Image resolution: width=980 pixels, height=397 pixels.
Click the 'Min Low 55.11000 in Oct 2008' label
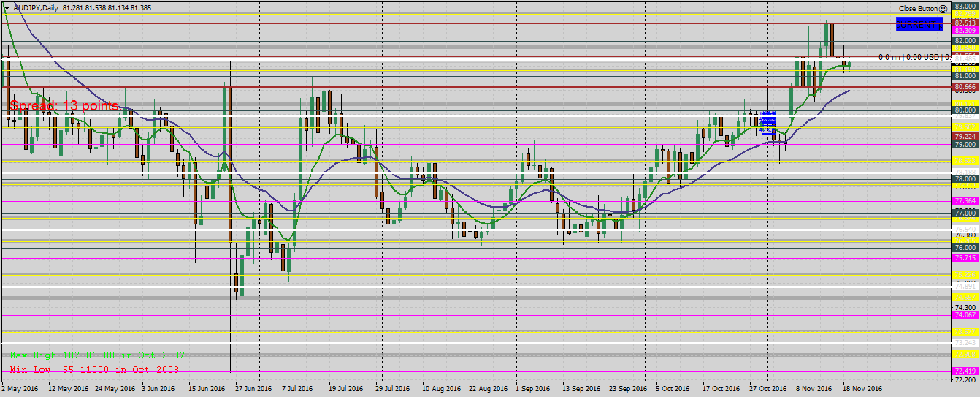click(94, 370)
